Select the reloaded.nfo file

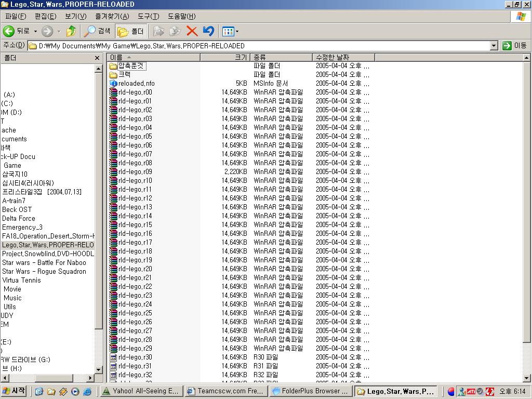(x=136, y=83)
